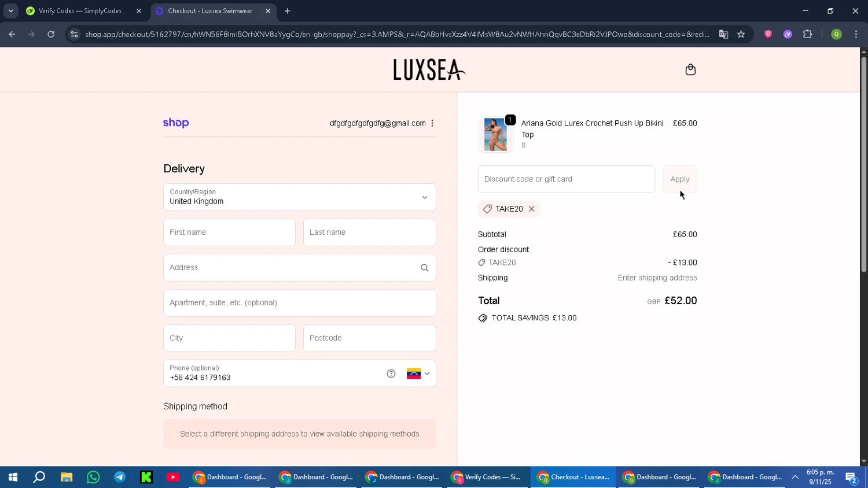This screenshot has width=868, height=488.
Task: Focus the City field
Action: [x=229, y=338]
